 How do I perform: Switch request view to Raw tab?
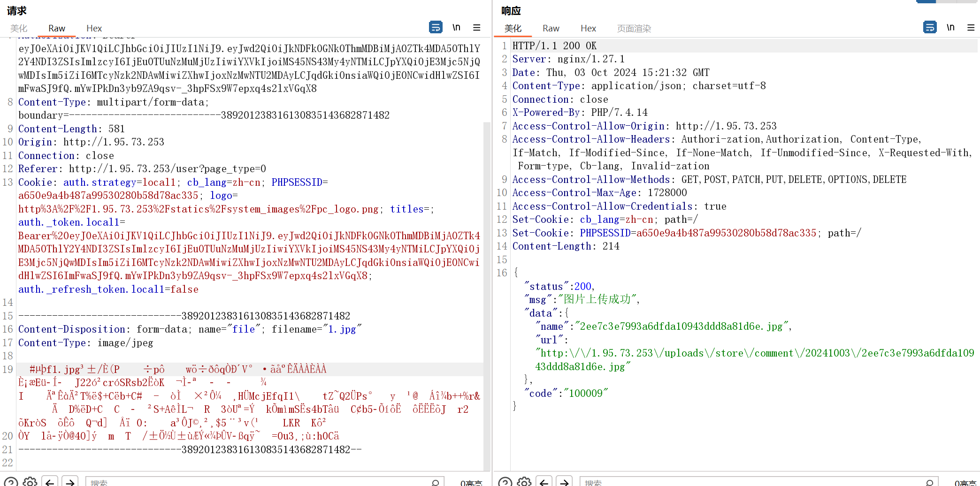(57, 28)
